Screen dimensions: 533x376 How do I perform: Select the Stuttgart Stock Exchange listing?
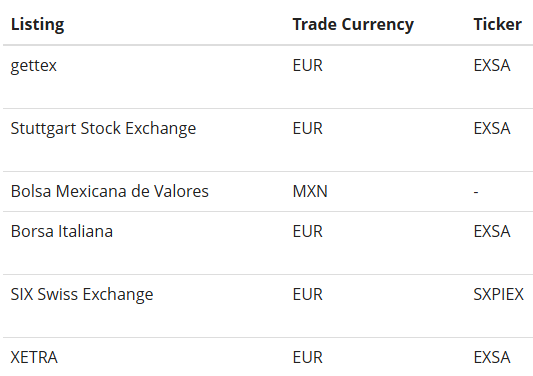pos(103,128)
